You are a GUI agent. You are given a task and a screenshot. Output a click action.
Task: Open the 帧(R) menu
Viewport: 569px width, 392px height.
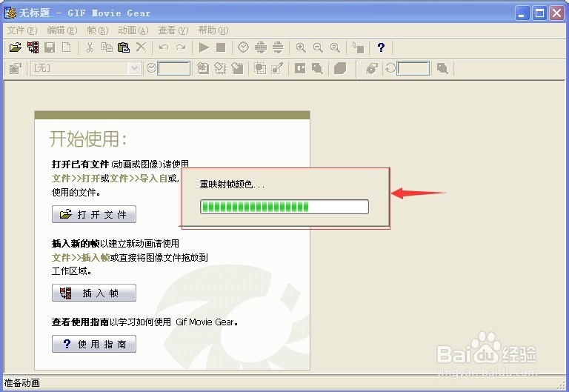98,30
